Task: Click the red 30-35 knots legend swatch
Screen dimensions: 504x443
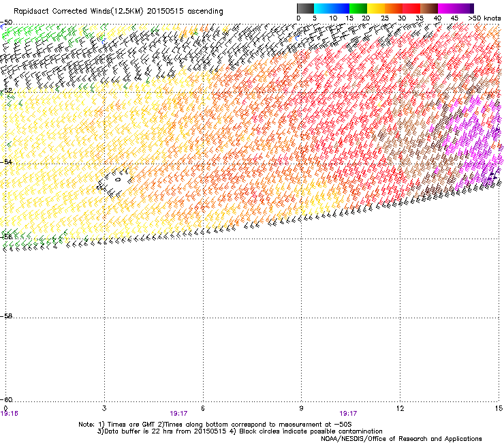Action: (x=411, y=8)
